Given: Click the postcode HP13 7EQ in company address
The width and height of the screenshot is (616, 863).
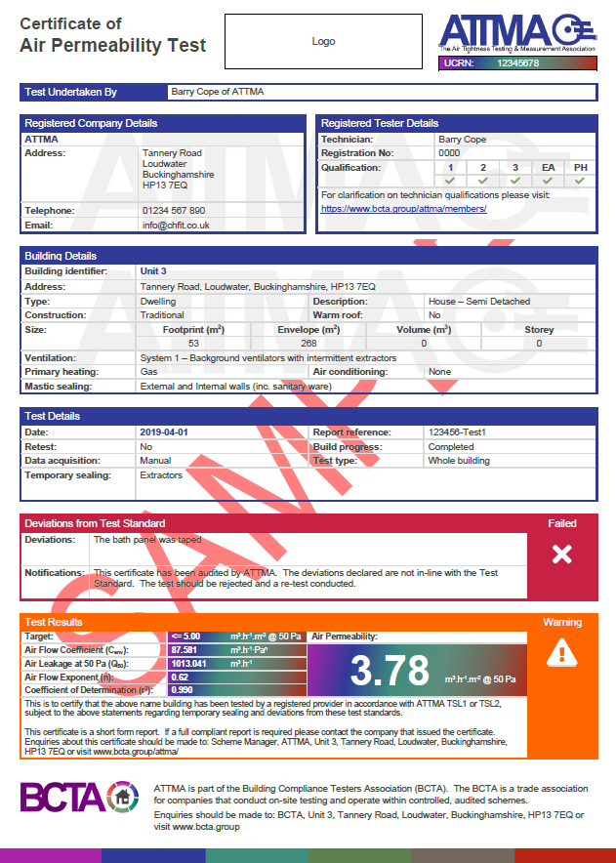Looking at the screenshot, I should [x=165, y=185].
